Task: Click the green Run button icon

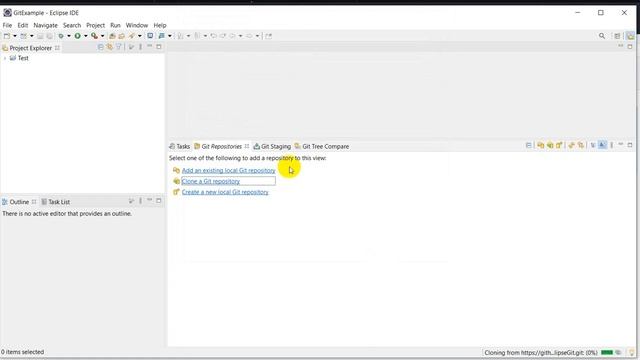Action: pos(77,36)
